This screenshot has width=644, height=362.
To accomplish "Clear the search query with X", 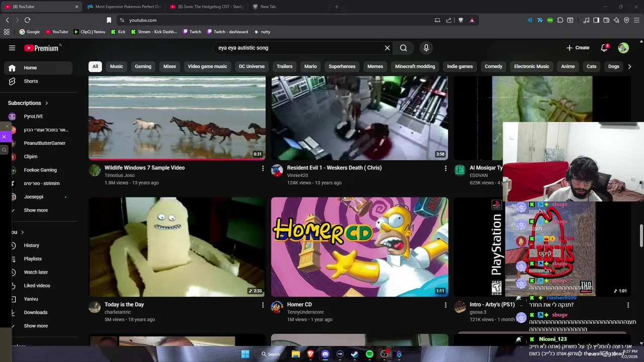I will [x=387, y=48].
